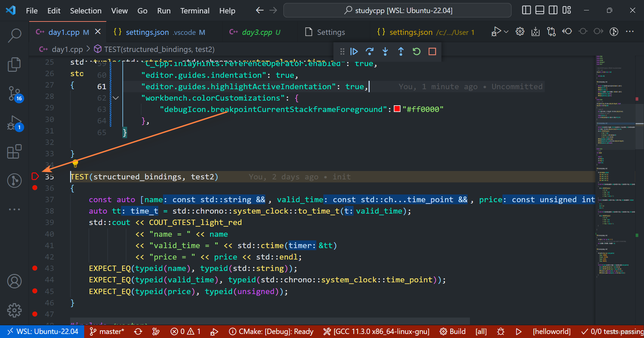Change kit [GCC 11.3.0 x86_64-linux-gnu]
The image size is (644, 338).
click(376, 331)
